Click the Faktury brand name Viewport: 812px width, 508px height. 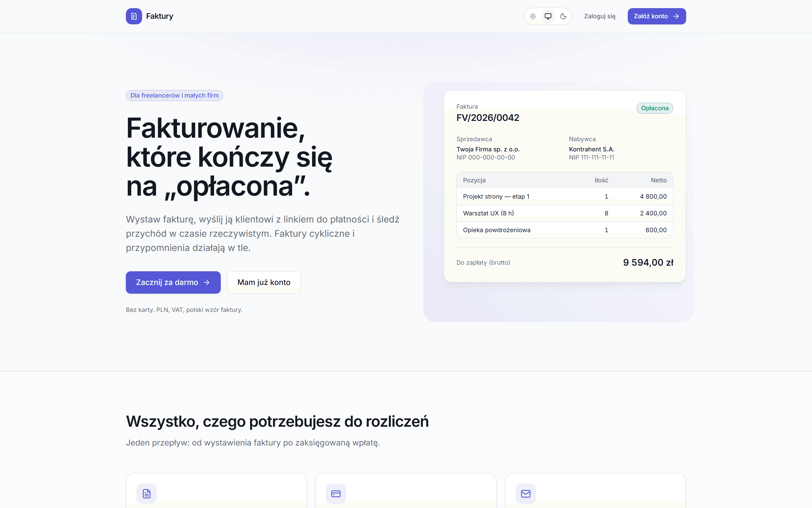point(159,16)
